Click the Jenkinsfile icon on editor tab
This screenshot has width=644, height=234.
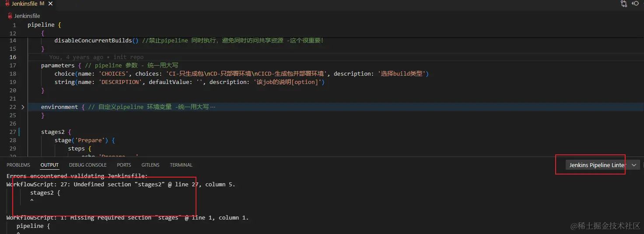7,4
